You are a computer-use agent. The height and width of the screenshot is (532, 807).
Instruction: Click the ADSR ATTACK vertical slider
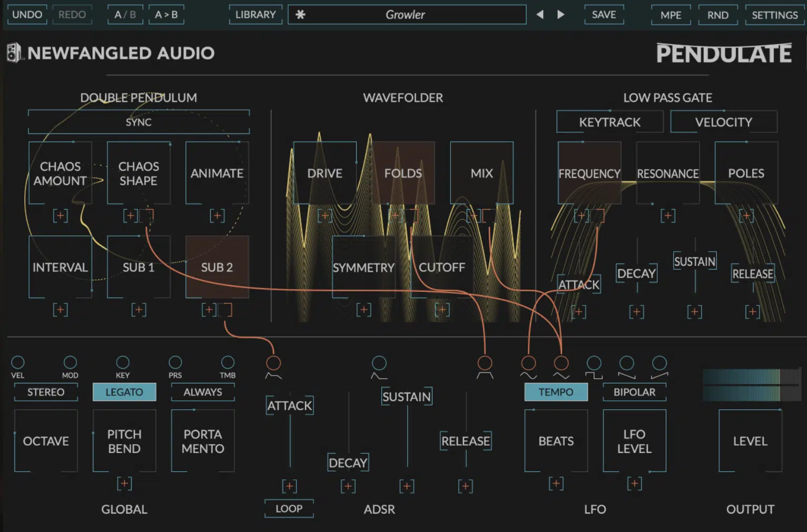(x=290, y=406)
